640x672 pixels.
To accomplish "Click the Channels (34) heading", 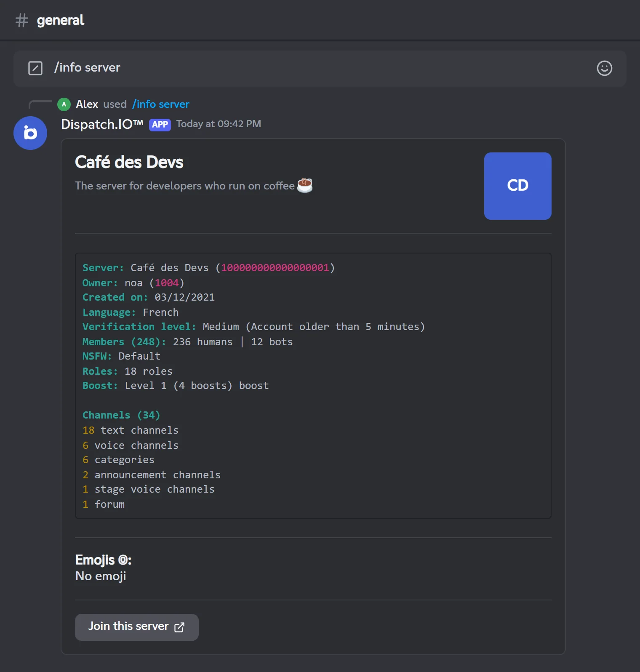I will coord(121,415).
